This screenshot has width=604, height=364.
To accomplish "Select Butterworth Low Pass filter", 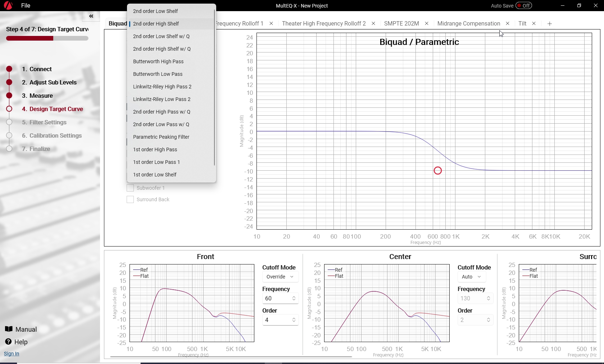I will coord(171,74).
